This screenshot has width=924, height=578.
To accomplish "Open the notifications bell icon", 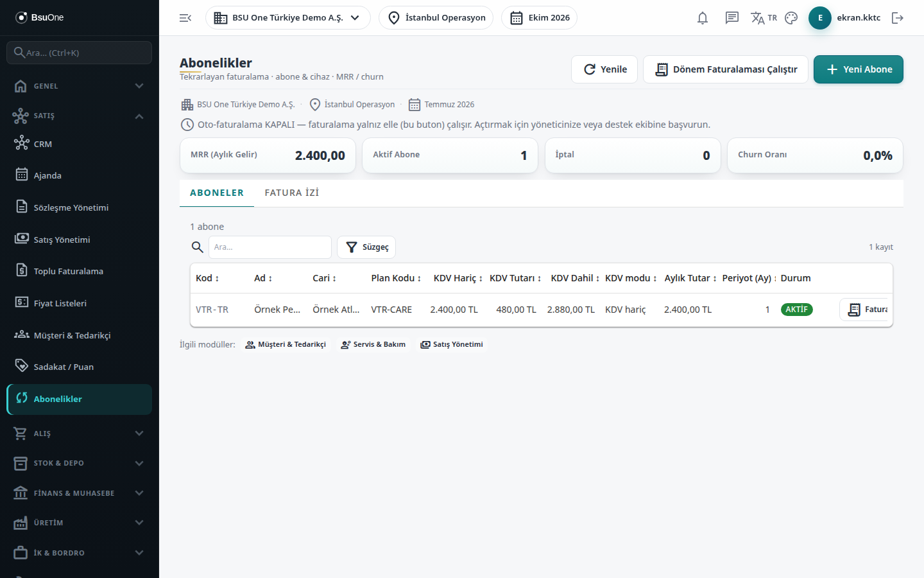I will (x=703, y=18).
